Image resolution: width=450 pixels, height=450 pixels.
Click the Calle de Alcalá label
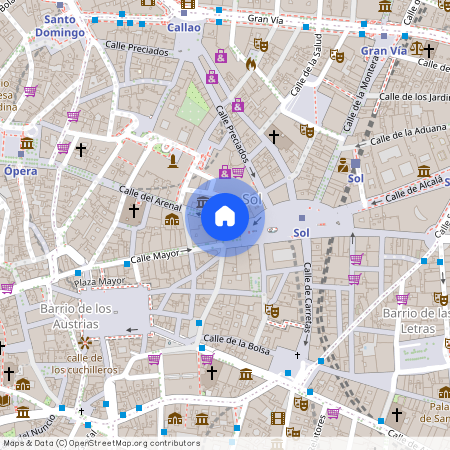[414, 189]
